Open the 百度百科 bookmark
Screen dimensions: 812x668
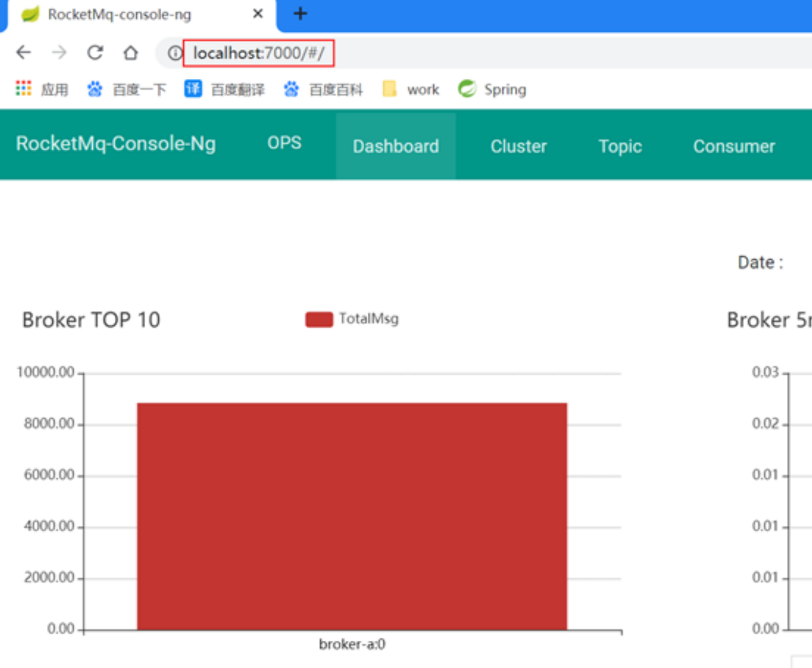(x=323, y=89)
